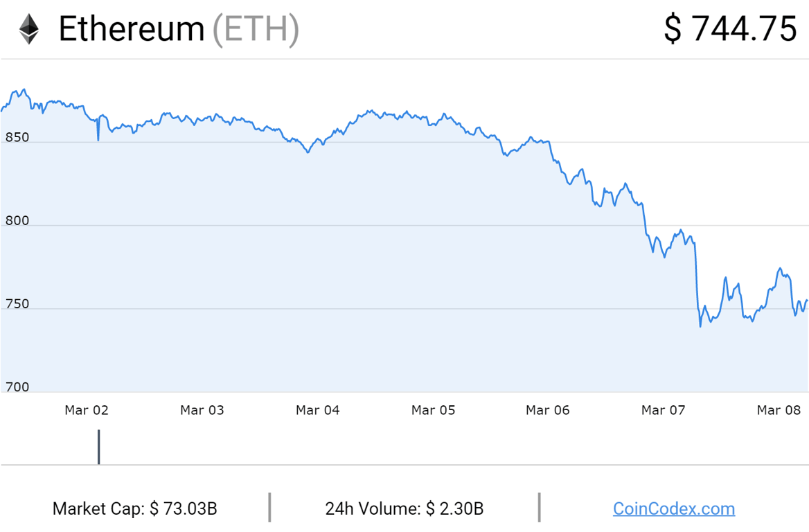Click the Ethereum diamond logo icon
Screen dimensions: 809x532
pyautogui.click(x=28, y=29)
